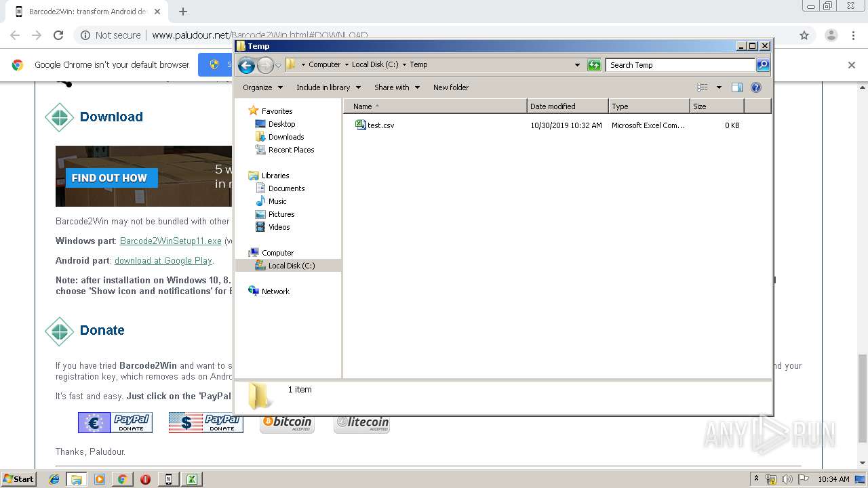Select Local Disk (C:) in navigation pane
This screenshot has width=868, height=488.
pos(291,266)
